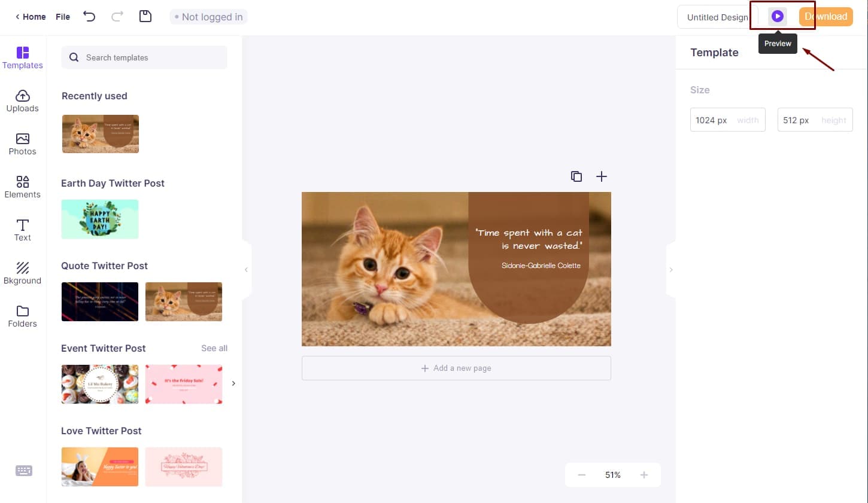
Task: Open the Uploads panel
Action: pos(23,101)
